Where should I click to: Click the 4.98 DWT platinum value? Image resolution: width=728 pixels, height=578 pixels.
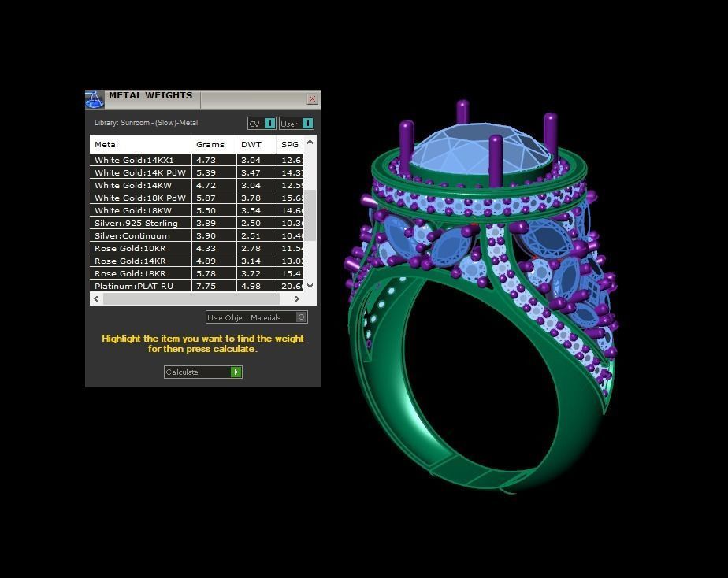(x=251, y=286)
